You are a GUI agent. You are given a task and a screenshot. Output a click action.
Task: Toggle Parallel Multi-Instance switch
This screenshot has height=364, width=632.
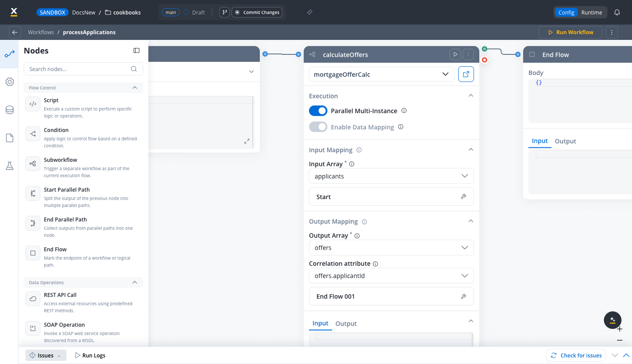(318, 111)
